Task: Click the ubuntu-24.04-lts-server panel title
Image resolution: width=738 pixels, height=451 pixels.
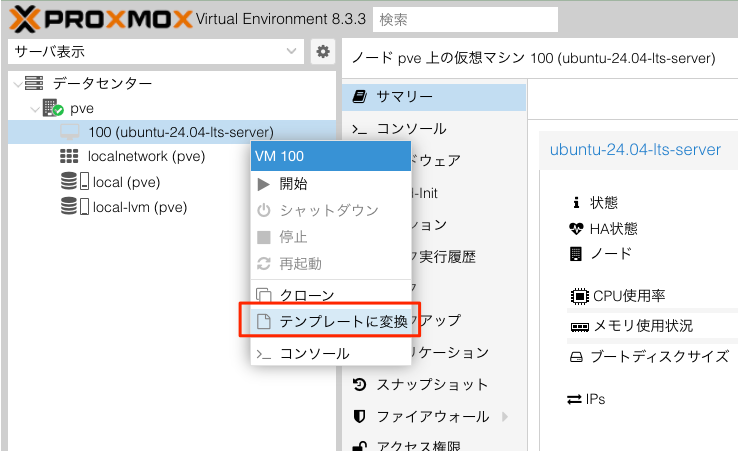Action: click(x=635, y=150)
